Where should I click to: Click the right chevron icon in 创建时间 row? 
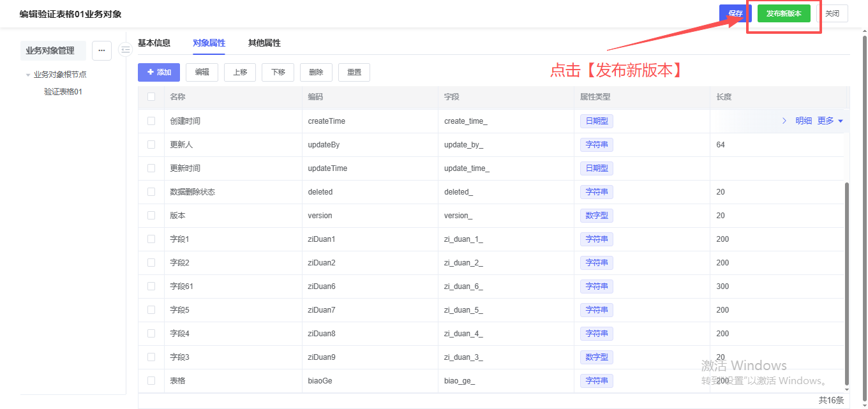[784, 121]
